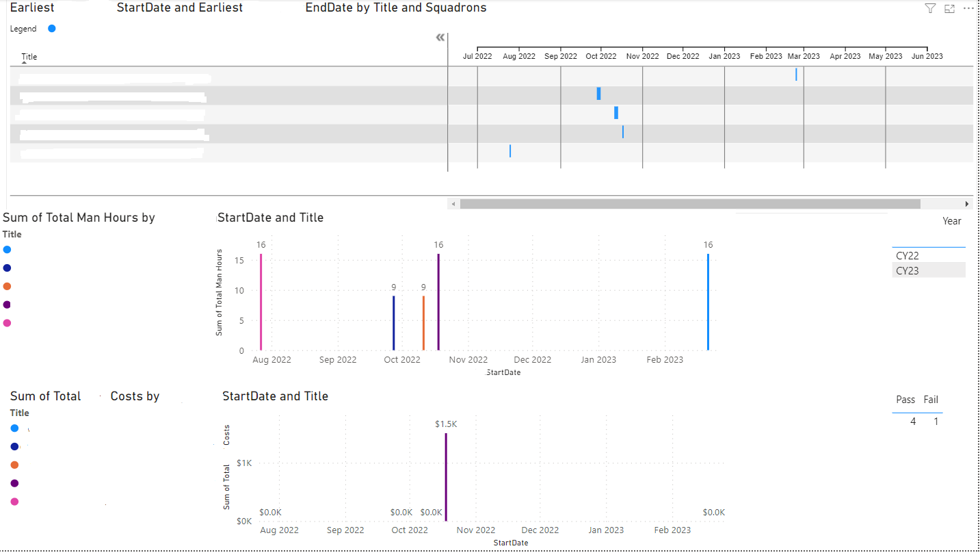Click the orange 9-hour bar
Screen dimensions: 980x555
[423, 323]
